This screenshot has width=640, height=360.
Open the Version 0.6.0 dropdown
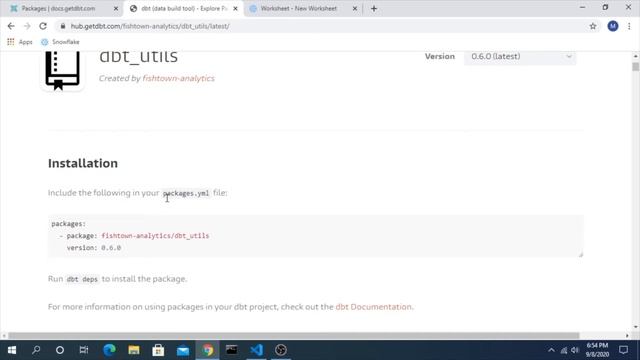tap(520, 57)
